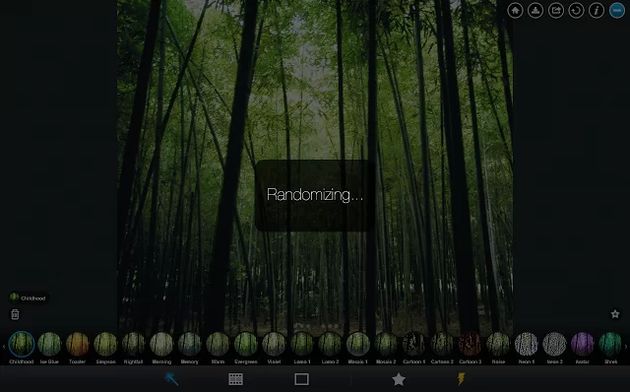The height and width of the screenshot is (392, 630).
Task: Toggle favorite star above filter strip
Action: click(615, 314)
